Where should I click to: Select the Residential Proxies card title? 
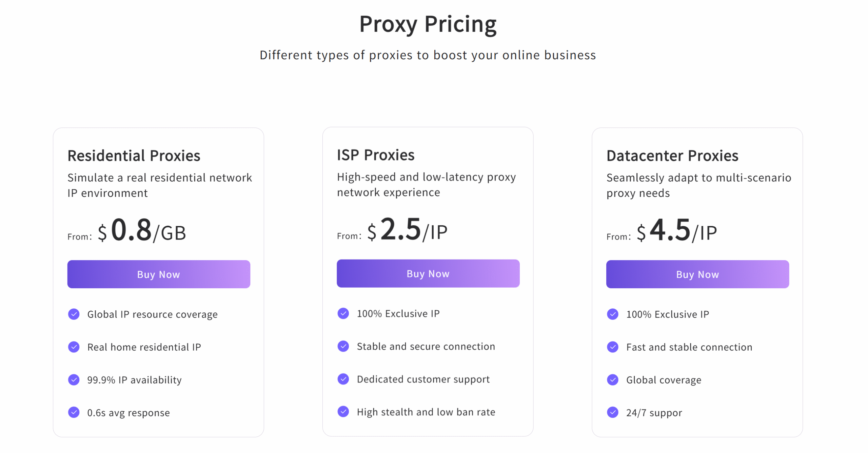134,156
